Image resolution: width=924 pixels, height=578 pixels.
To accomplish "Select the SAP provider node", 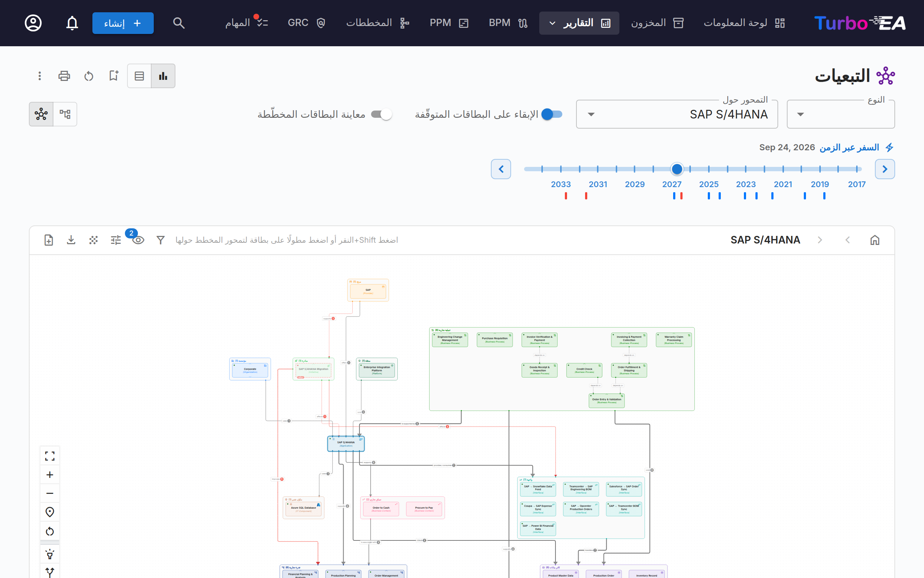I will (368, 292).
